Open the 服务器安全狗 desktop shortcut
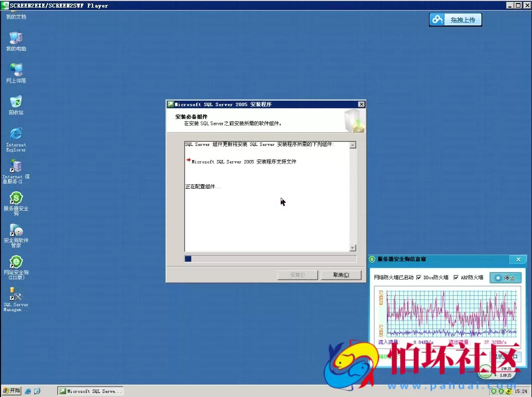Image resolution: width=532 pixels, height=397 pixels. [x=16, y=199]
